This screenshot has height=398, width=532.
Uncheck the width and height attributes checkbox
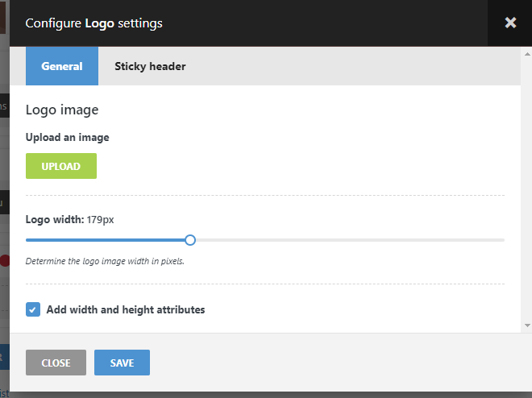point(33,309)
